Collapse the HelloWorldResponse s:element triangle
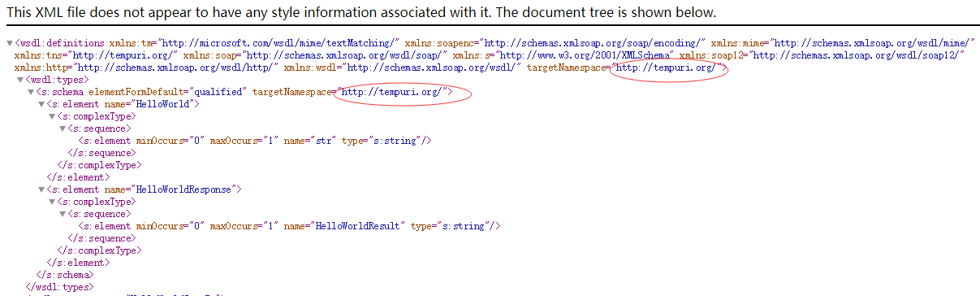Viewport: 980px width, 296px height. [41, 189]
